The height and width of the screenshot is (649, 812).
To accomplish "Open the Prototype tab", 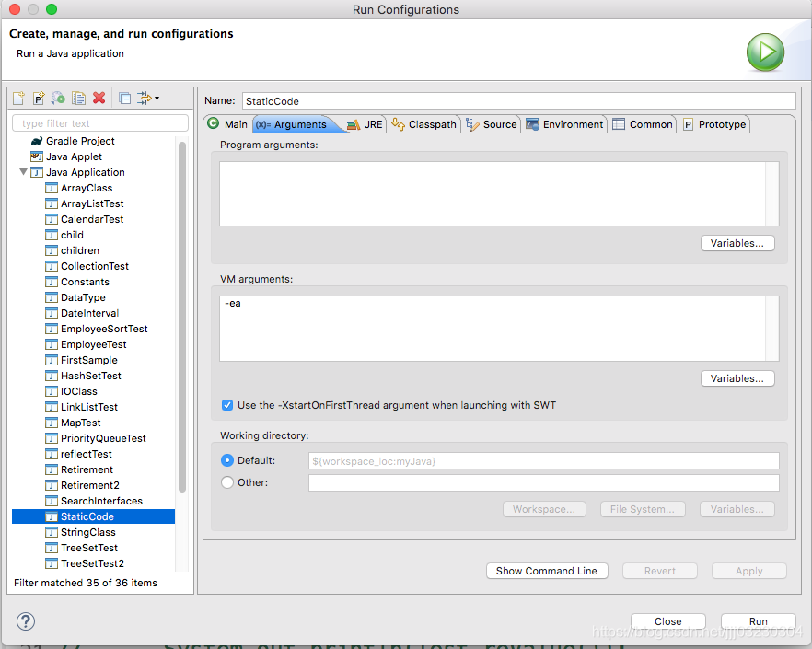I will (x=714, y=124).
